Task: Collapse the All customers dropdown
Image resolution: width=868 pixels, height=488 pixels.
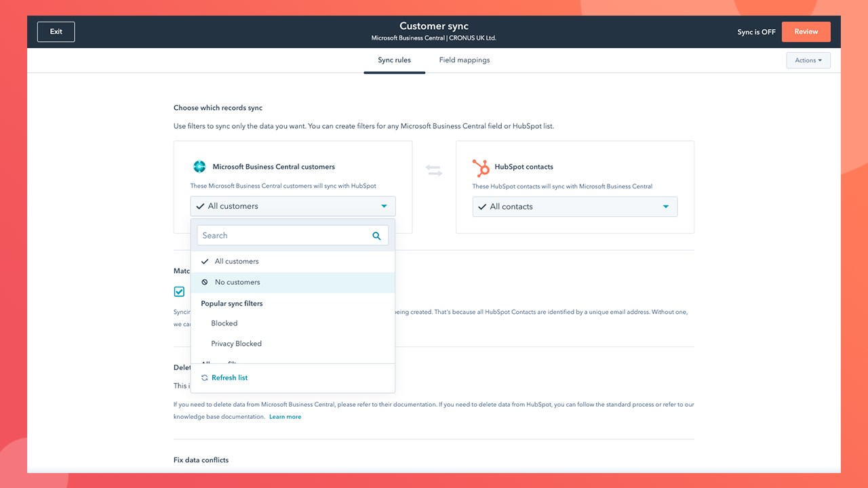Action: click(x=293, y=206)
